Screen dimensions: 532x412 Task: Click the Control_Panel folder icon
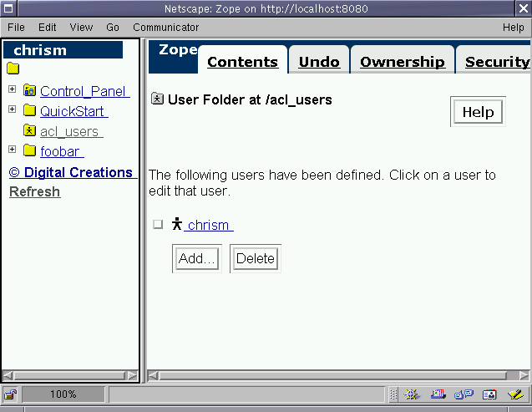tap(29, 90)
